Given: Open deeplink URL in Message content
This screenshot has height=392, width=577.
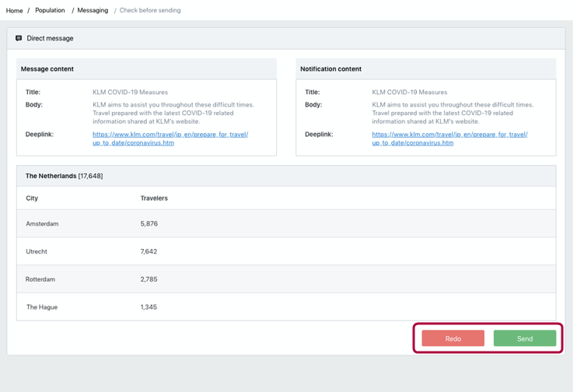Looking at the screenshot, I should pyautogui.click(x=170, y=138).
